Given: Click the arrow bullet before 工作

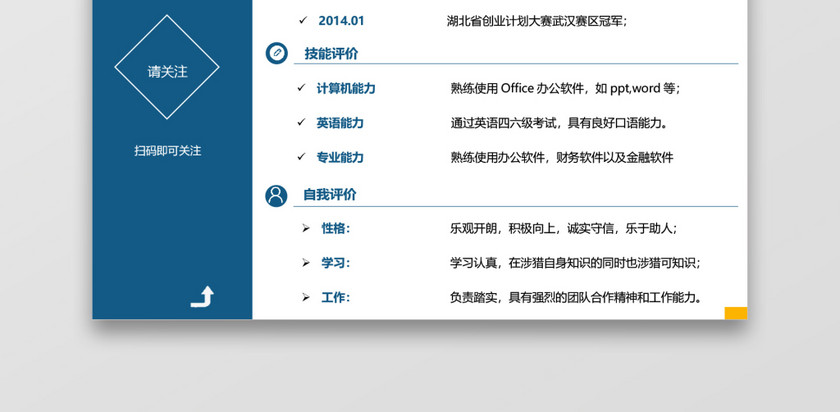Looking at the screenshot, I should (x=306, y=297).
